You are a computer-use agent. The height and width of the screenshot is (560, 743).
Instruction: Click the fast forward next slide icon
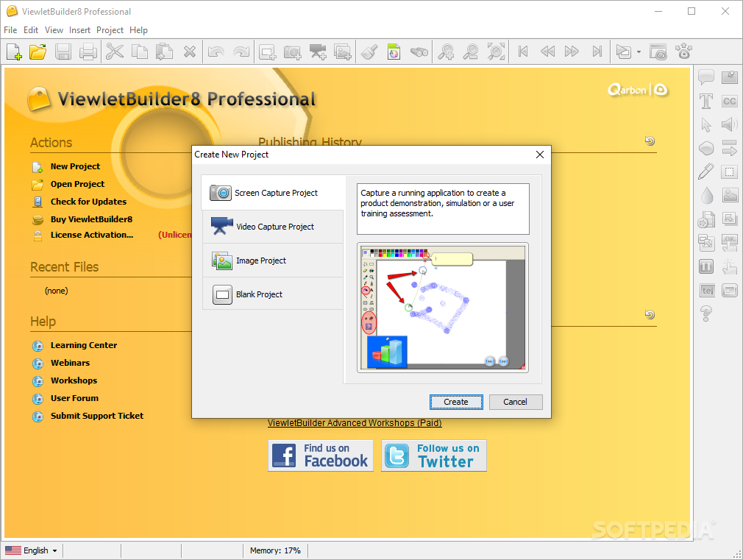click(x=572, y=52)
